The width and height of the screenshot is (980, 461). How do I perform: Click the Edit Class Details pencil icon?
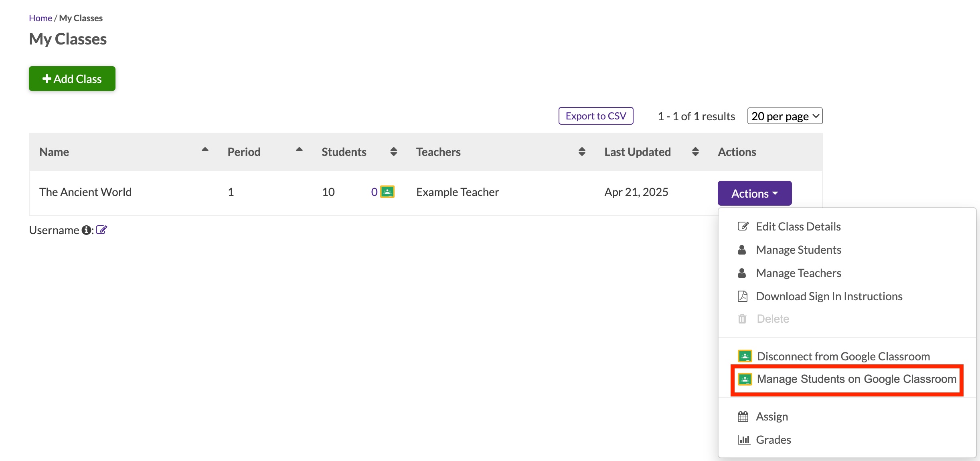(743, 226)
